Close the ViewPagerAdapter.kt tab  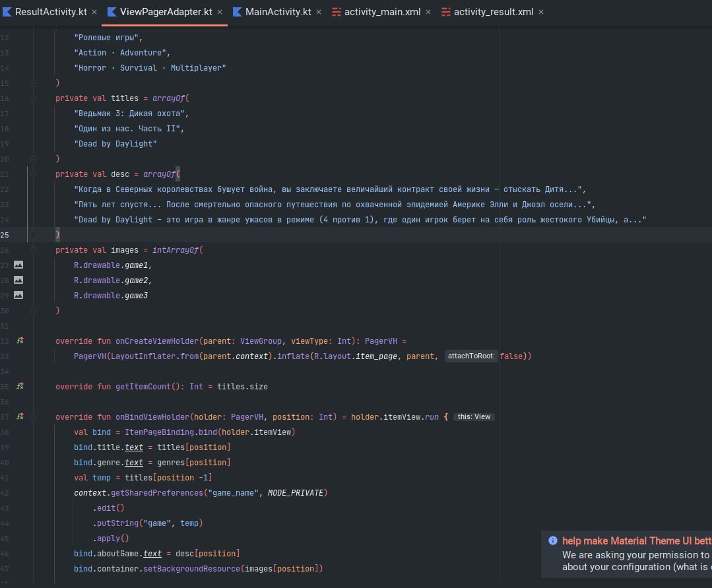coord(220,13)
